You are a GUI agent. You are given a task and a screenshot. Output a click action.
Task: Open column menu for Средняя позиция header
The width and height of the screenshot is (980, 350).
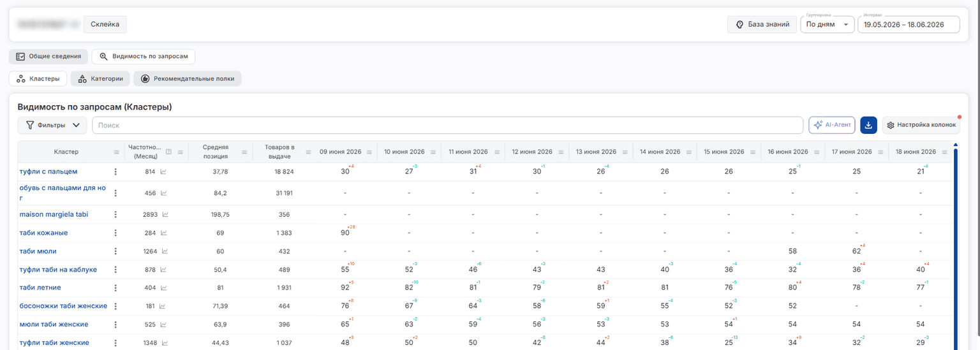[244, 152]
